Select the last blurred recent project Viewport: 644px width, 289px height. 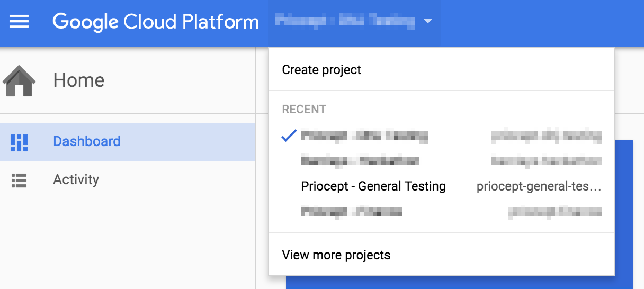pyautogui.click(x=442, y=212)
